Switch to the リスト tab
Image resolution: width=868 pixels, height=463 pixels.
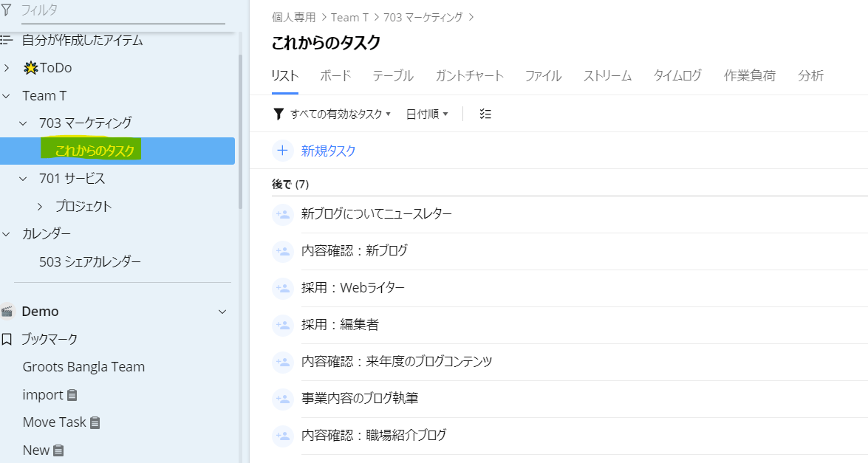pos(285,76)
